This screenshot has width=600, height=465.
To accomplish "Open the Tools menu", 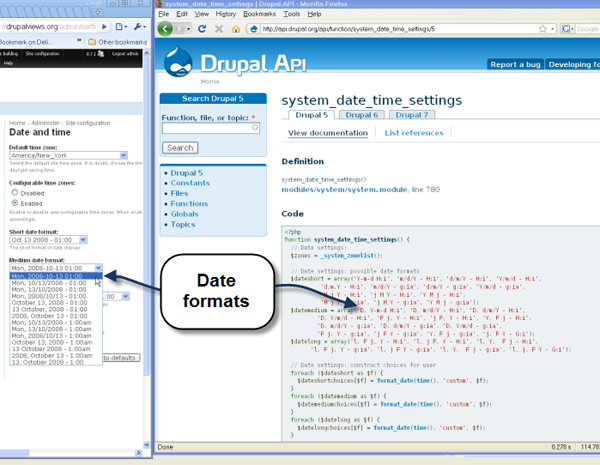I will coord(292,14).
